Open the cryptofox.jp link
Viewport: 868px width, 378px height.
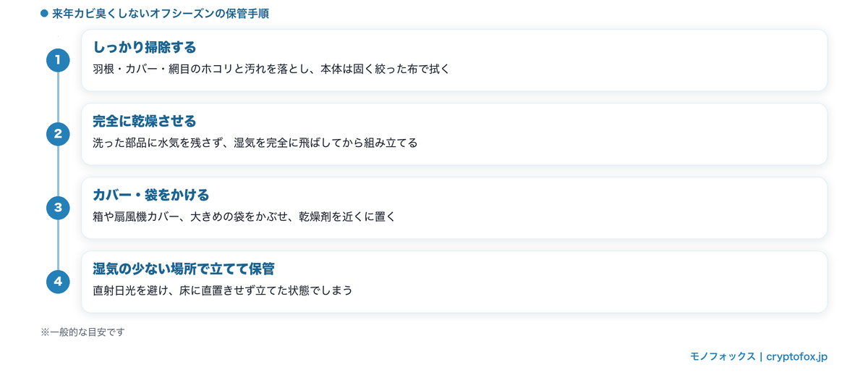pos(796,356)
